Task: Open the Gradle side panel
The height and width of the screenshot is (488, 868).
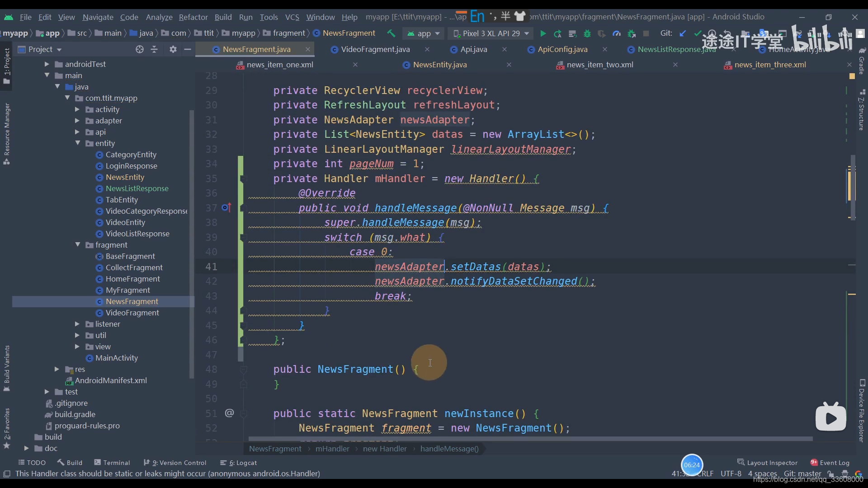Action: coord(862,61)
